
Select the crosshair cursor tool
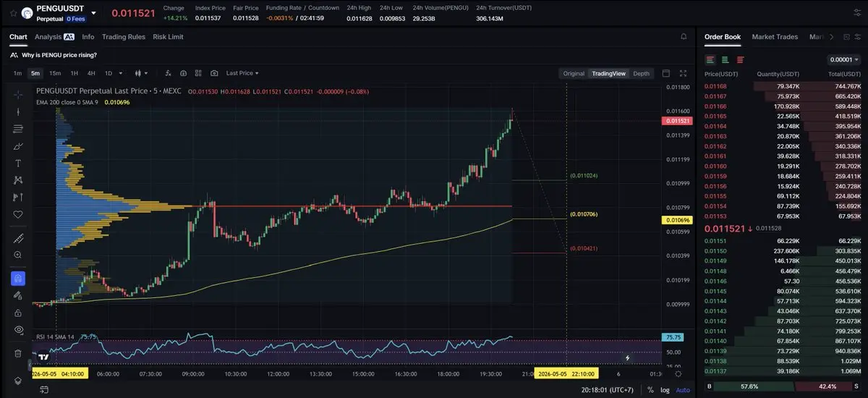(x=18, y=93)
